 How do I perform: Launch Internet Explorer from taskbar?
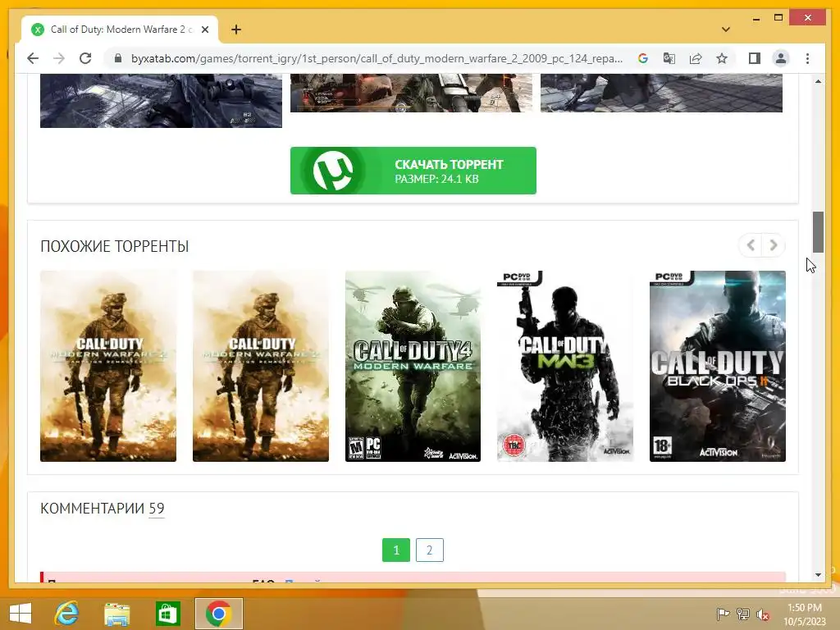pos(67,614)
